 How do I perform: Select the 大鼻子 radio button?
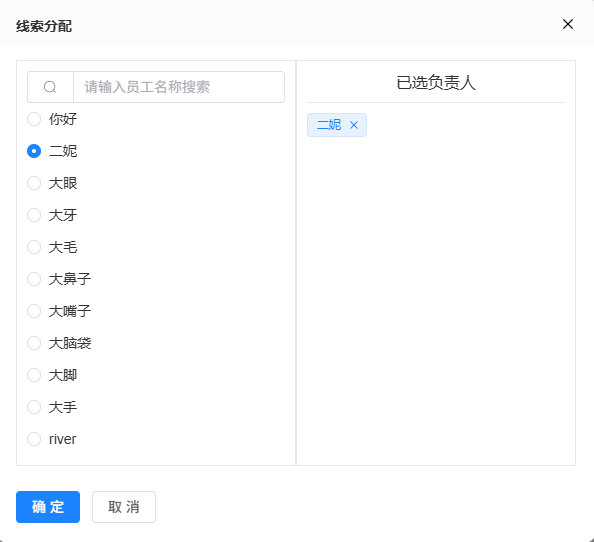[34, 279]
